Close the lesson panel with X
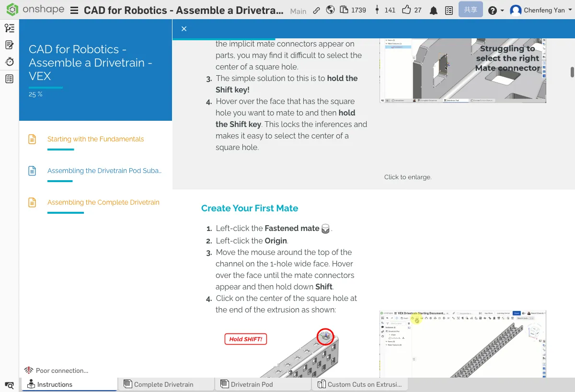 click(x=184, y=29)
